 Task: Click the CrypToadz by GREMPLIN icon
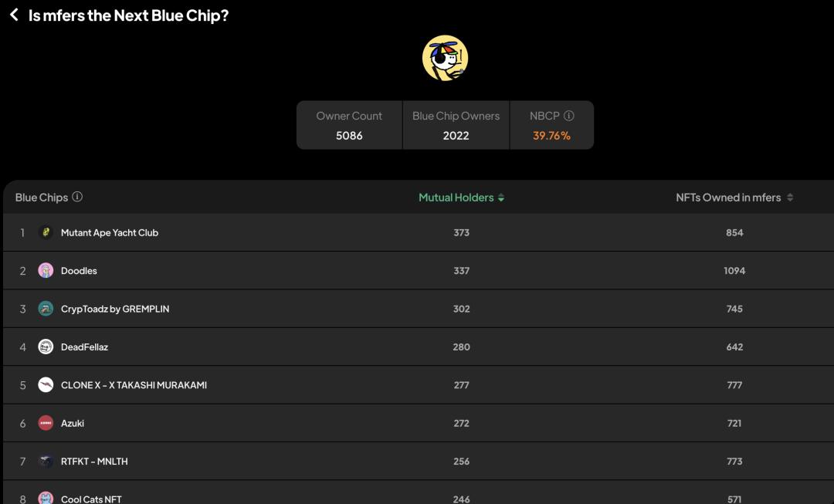point(46,309)
